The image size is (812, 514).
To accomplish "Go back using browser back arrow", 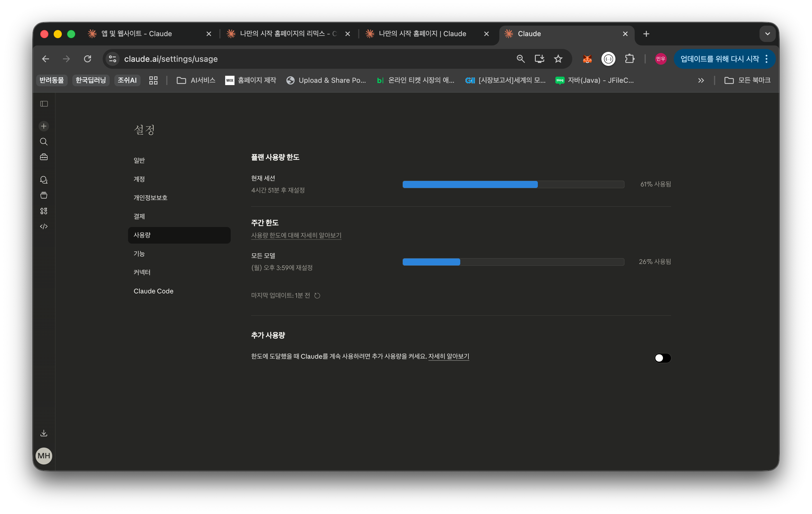I will [45, 59].
